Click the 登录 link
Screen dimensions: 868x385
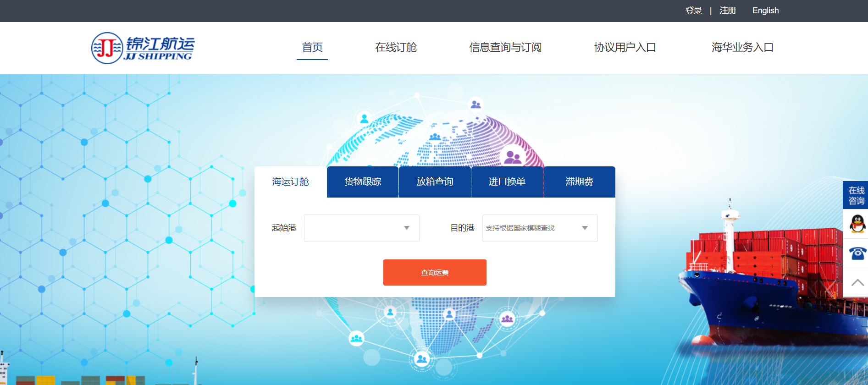coord(694,11)
